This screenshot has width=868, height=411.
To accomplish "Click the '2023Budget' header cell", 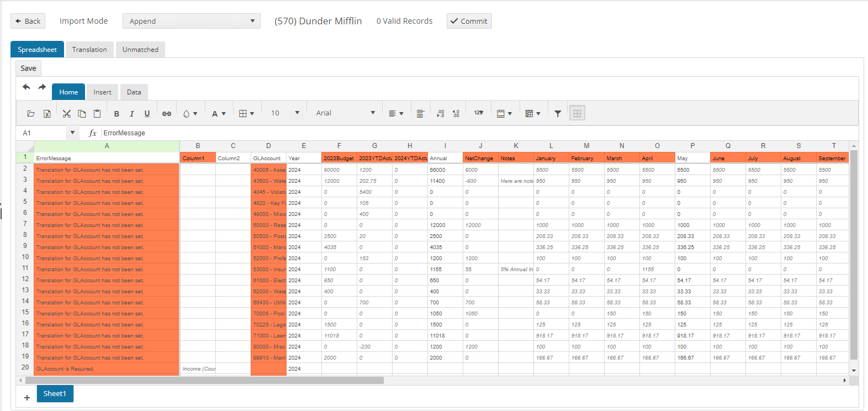I will point(339,158).
